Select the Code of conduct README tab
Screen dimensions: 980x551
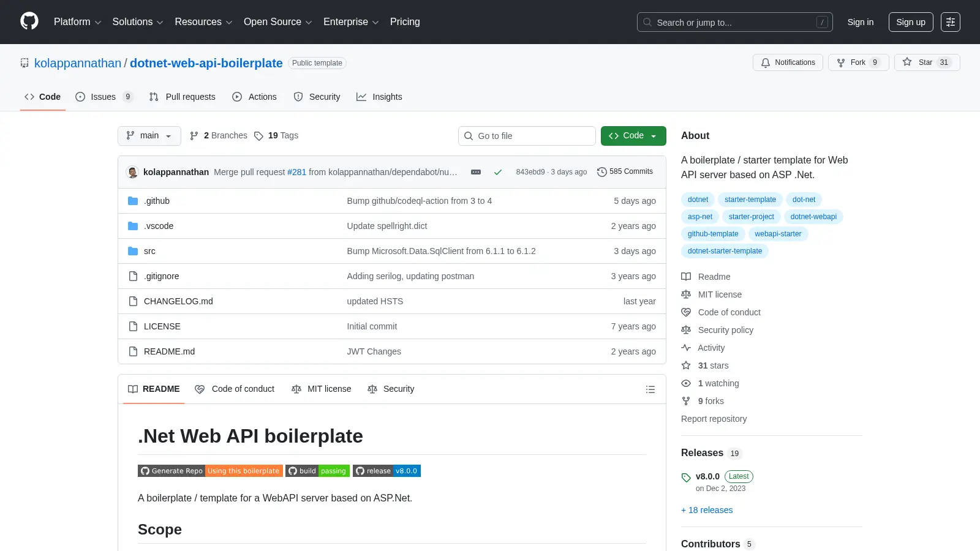235,389
